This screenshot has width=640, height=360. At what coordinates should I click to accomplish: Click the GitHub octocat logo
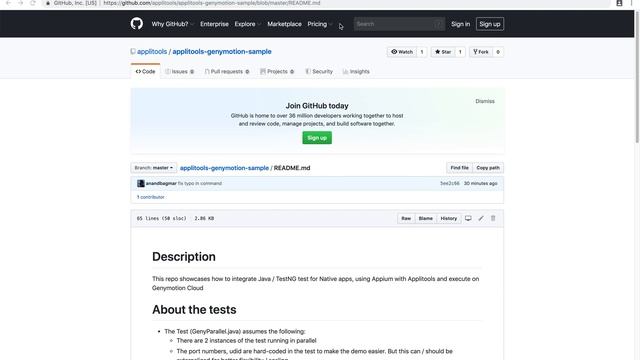coord(137,24)
